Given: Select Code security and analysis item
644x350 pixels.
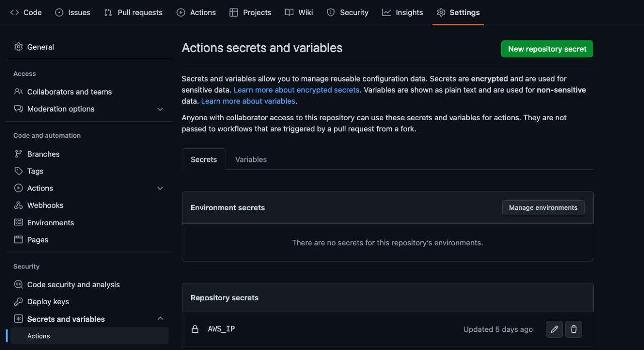Looking at the screenshot, I should [x=73, y=285].
